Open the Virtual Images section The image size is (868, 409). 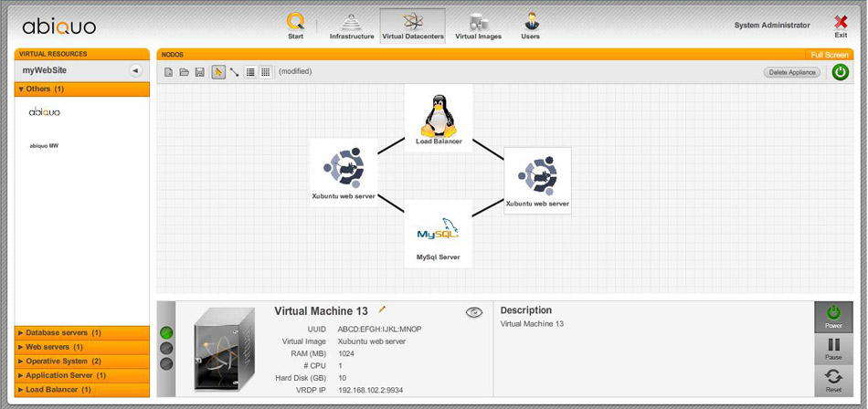478,26
